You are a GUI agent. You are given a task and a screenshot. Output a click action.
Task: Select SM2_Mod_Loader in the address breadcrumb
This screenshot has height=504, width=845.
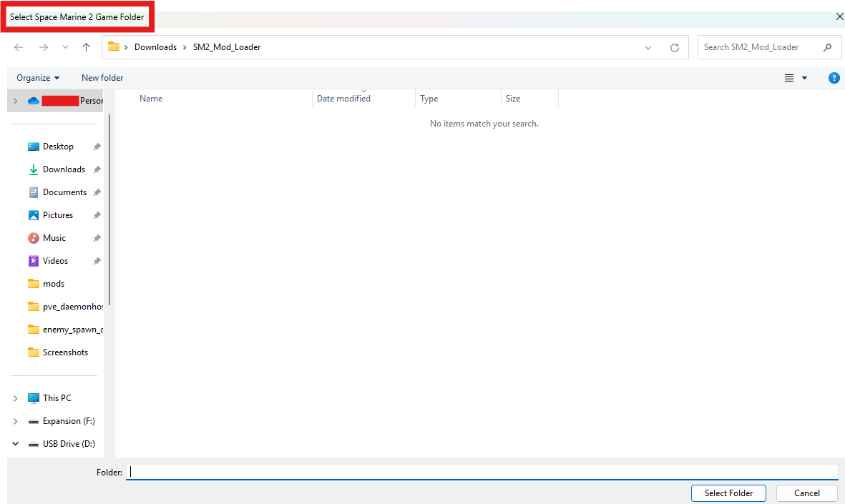pos(227,47)
